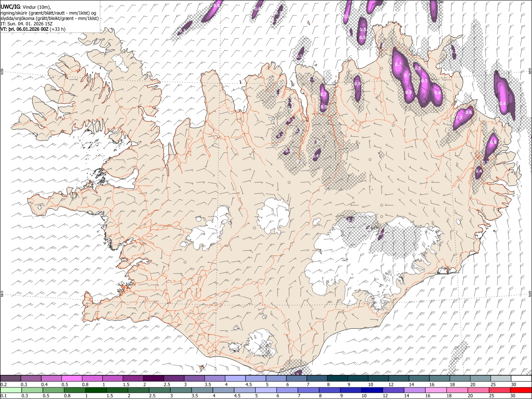Click the 'VT: þri. 06.01.2026 00Z' valid time
The image size is (532, 399).
click(25, 29)
